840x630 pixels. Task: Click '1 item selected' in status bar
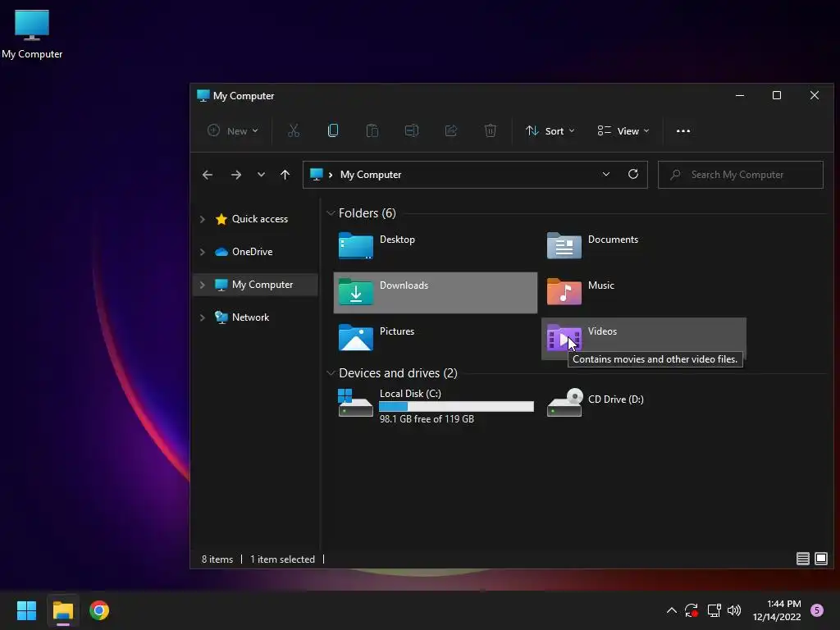pos(282,559)
